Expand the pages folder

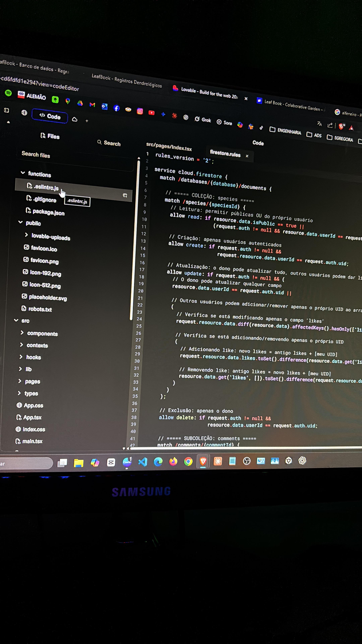pos(29,381)
